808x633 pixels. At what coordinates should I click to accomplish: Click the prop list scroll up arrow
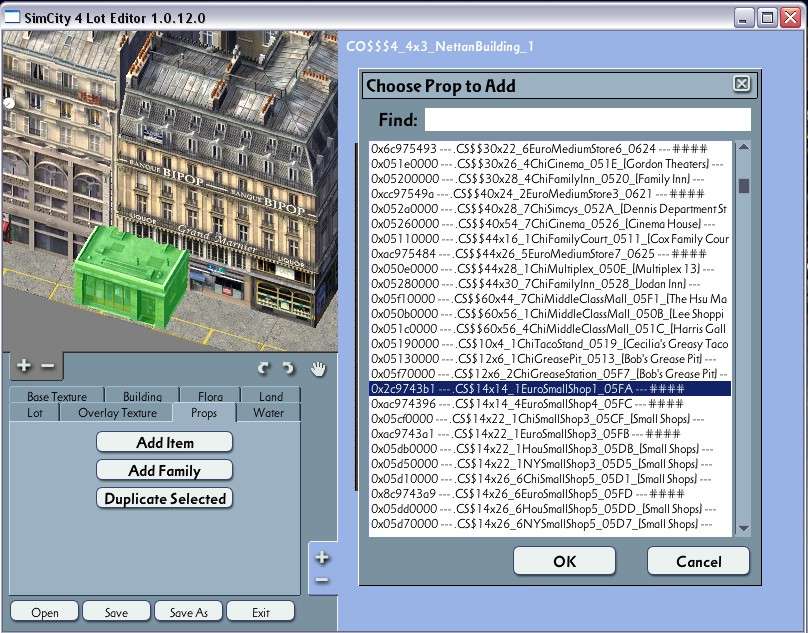pos(743,147)
